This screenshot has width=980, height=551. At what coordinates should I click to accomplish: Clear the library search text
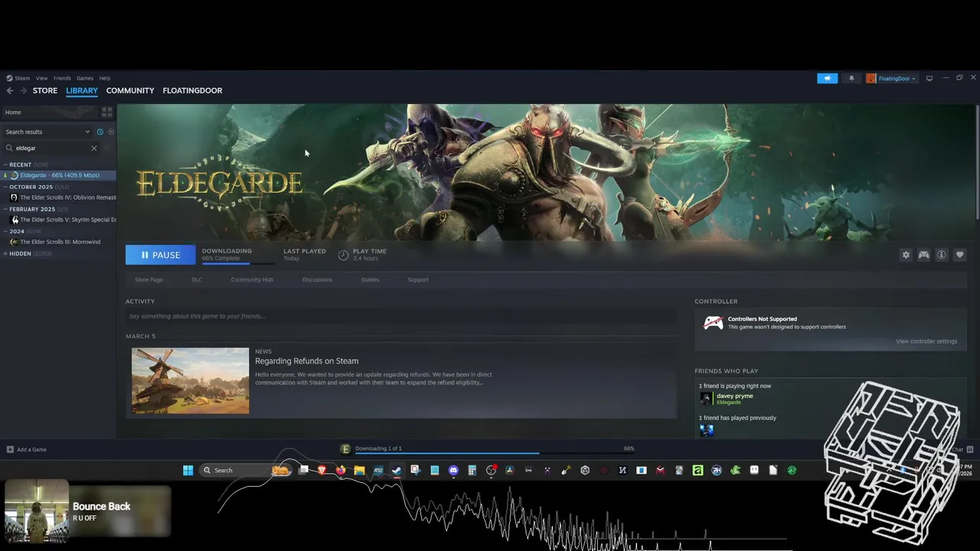point(94,148)
